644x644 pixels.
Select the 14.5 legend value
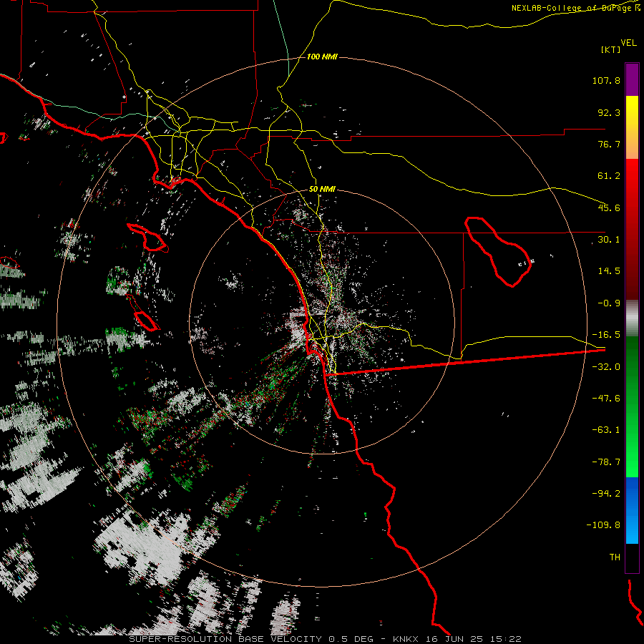(x=609, y=271)
